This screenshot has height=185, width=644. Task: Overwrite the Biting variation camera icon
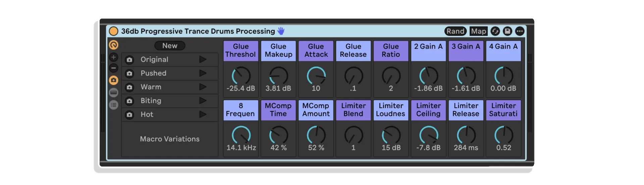pyautogui.click(x=129, y=101)
